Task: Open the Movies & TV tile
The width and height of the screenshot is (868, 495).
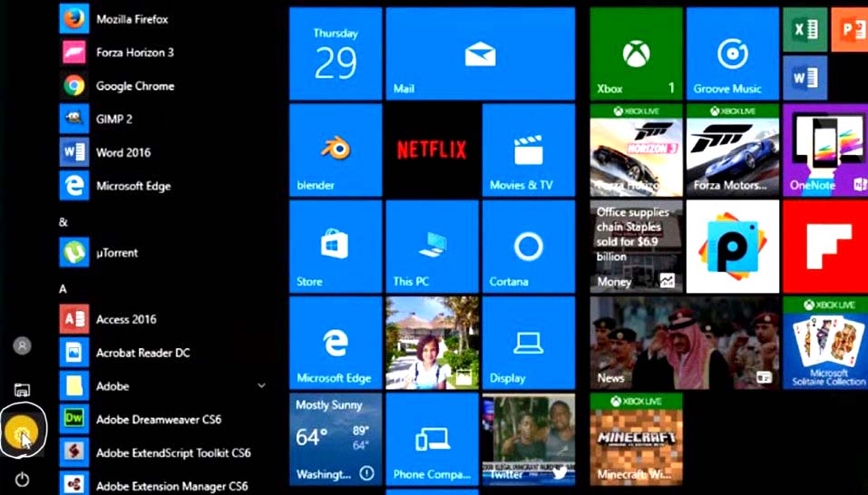Action: coord(529,150)
